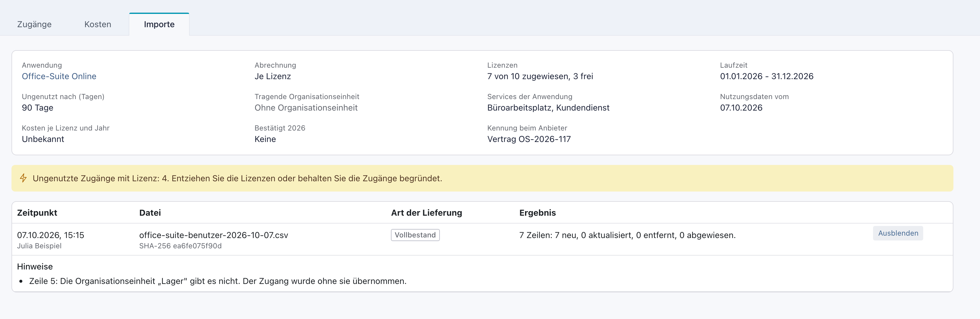The image size is (980, 319).
Task: Click the 'Keine' value under Bestätigt 2026
Action: point(265,139)
